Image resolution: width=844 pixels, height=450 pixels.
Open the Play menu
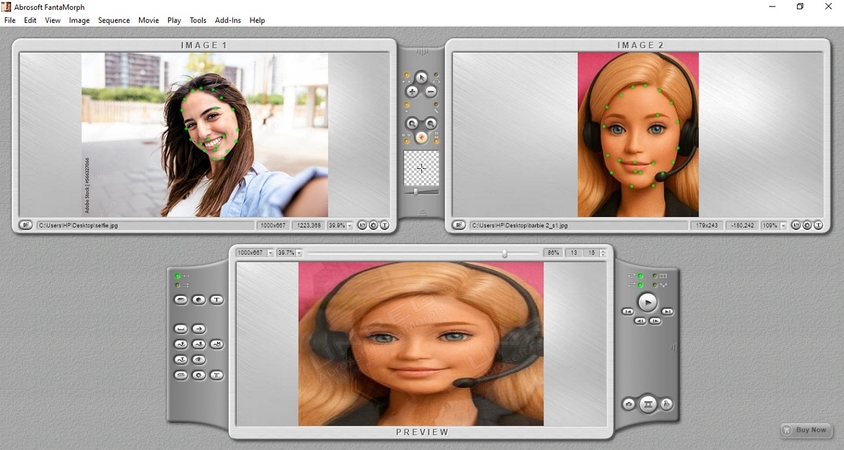[x=174, y=20]
